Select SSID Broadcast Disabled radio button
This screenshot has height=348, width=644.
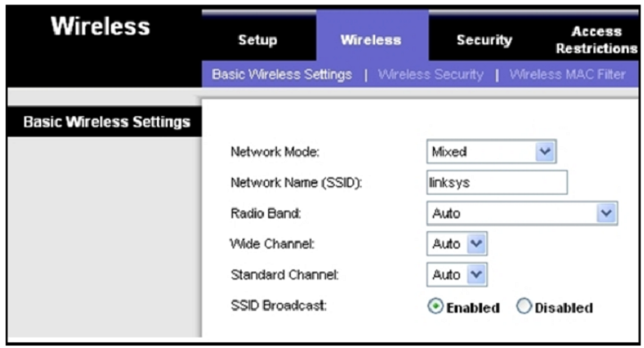click(x=524, y=306)
